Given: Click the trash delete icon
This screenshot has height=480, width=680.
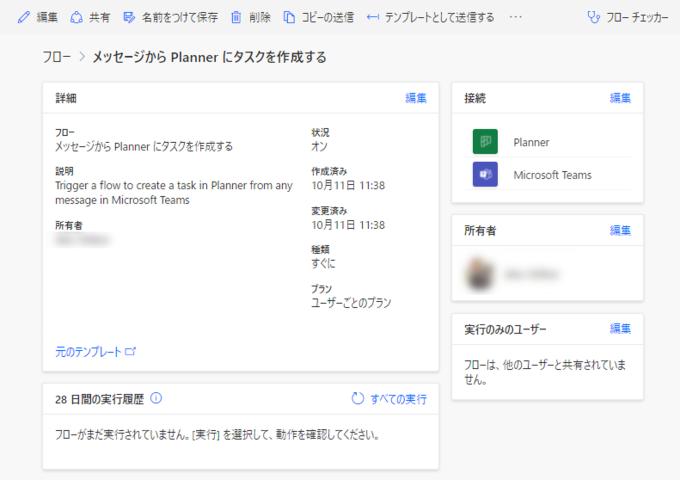Looking at the screenshot, I should tap(236, 17).
